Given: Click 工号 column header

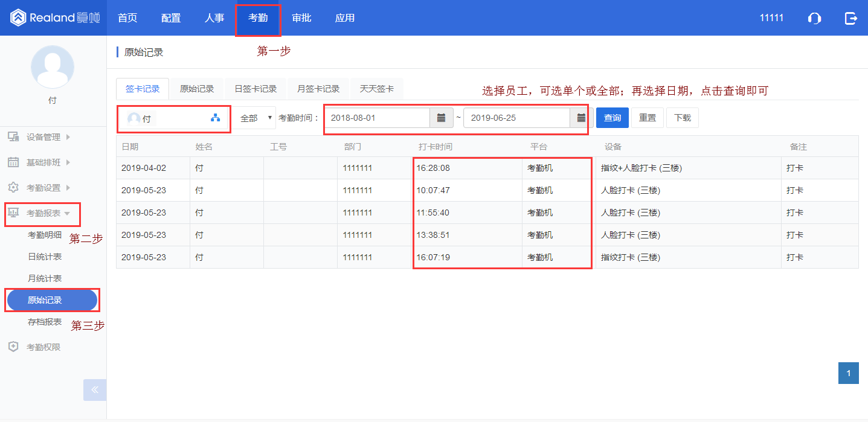Looking at the screenshot, I should click(x=278, y=147).
